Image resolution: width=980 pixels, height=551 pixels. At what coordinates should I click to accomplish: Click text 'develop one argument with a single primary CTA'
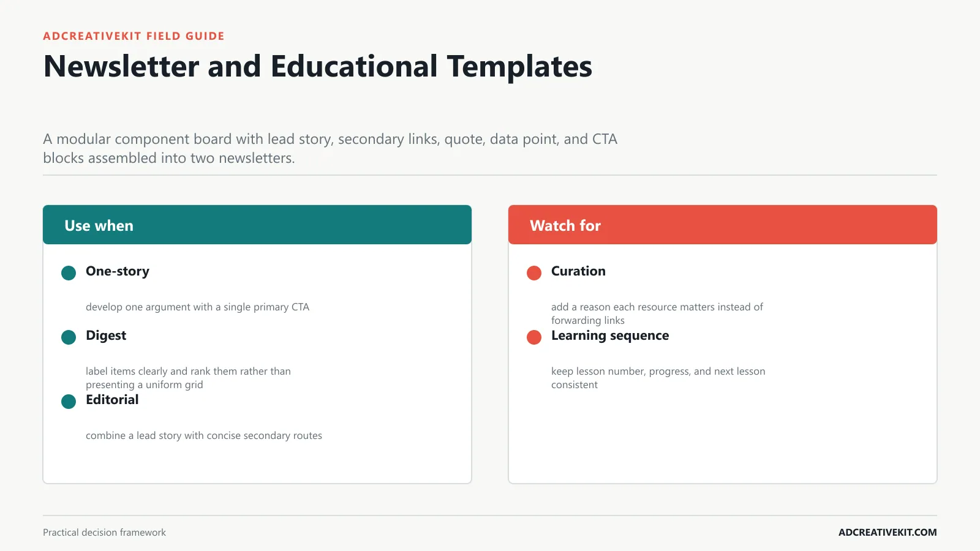[197, 307]
